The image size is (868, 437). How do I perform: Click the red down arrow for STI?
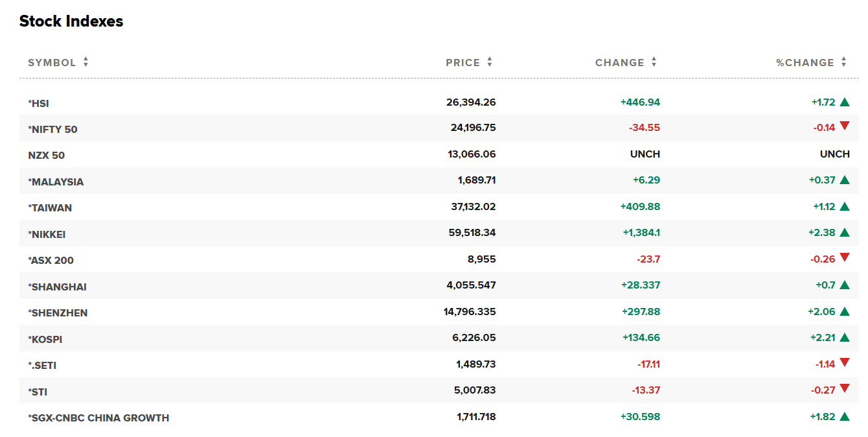point(844,389)
